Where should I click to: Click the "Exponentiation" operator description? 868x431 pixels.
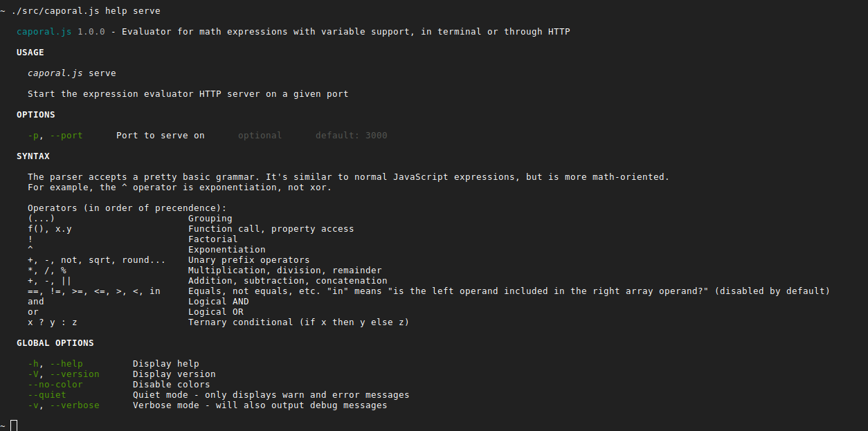point(227,250)
